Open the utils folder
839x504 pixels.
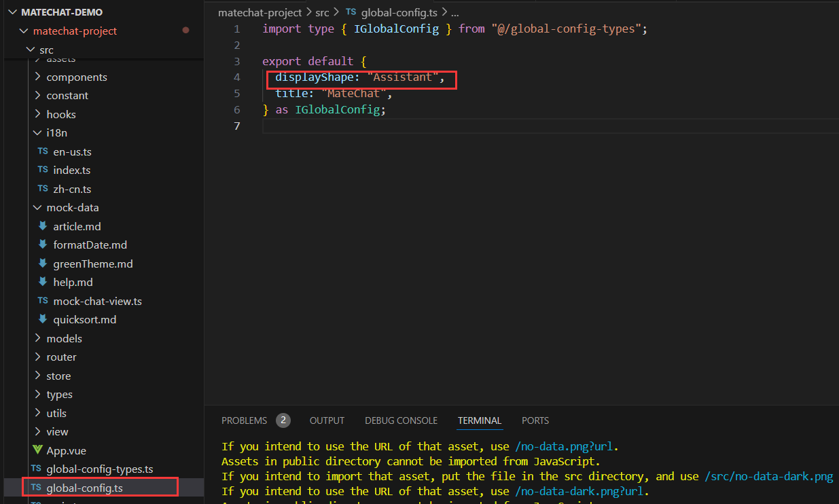[56, 413]
